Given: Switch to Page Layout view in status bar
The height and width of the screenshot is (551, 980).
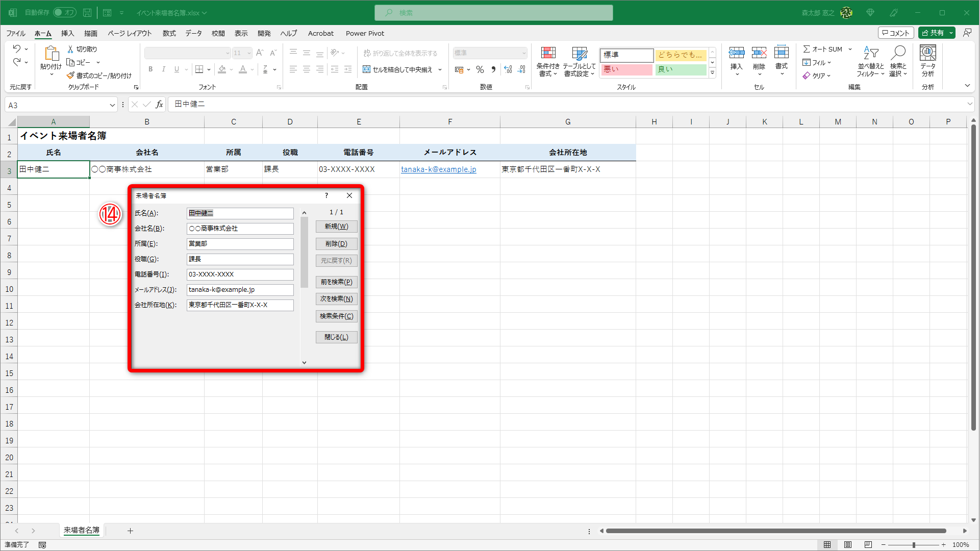Looking at the screenshot, I should [848, 545].
